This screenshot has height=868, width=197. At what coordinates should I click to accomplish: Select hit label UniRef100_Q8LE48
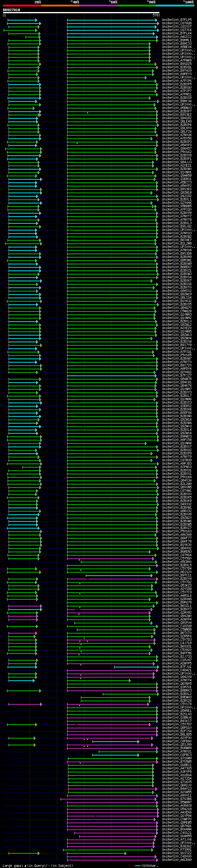177,122
